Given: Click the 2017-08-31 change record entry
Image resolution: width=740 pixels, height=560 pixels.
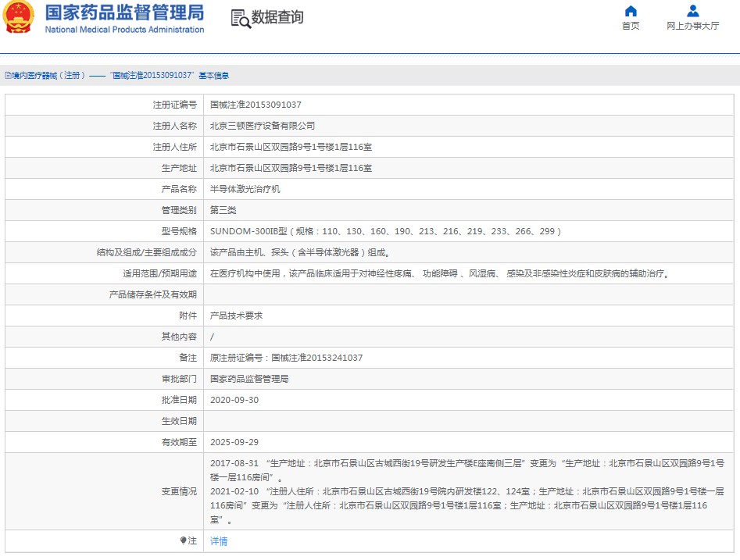Looking at the screenshot, I should pos(467,470).
